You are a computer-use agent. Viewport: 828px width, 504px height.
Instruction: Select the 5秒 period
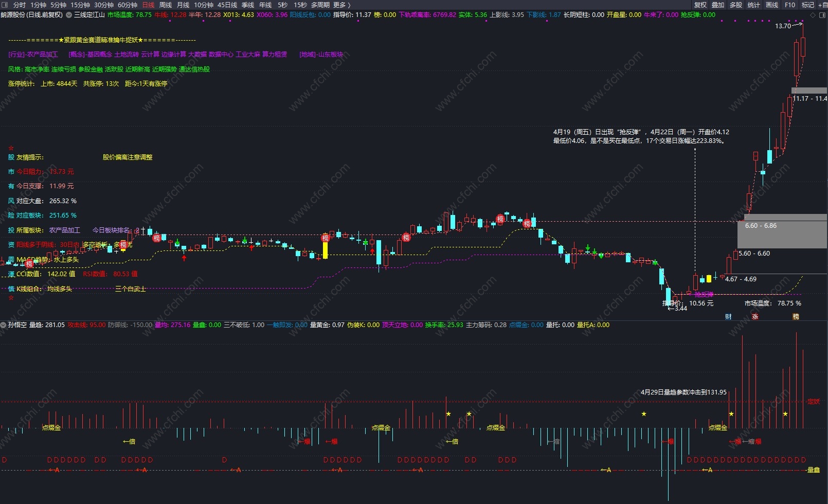(x=282, y=5)
